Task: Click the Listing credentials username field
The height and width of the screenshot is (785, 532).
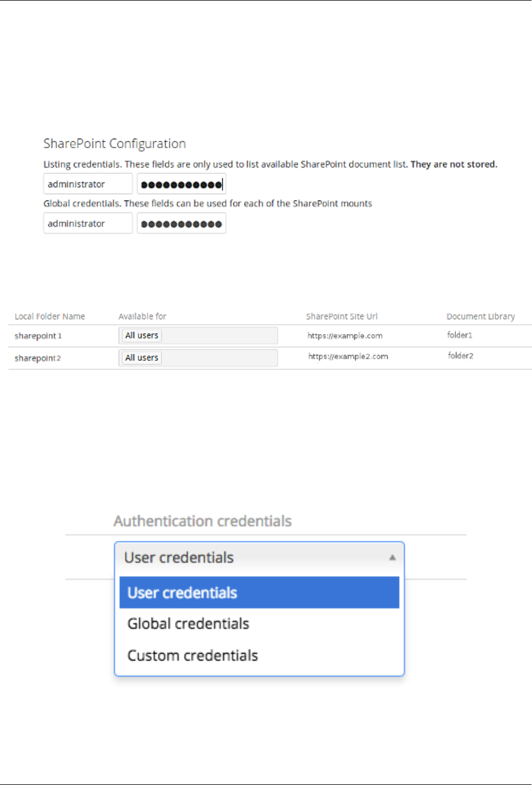Action: point(87,184)
